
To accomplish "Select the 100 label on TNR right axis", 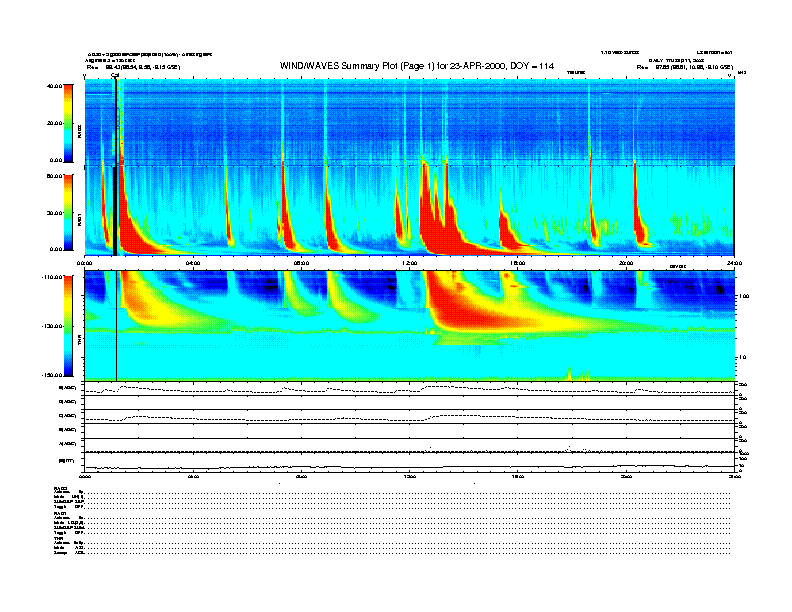I will point(743,296).
